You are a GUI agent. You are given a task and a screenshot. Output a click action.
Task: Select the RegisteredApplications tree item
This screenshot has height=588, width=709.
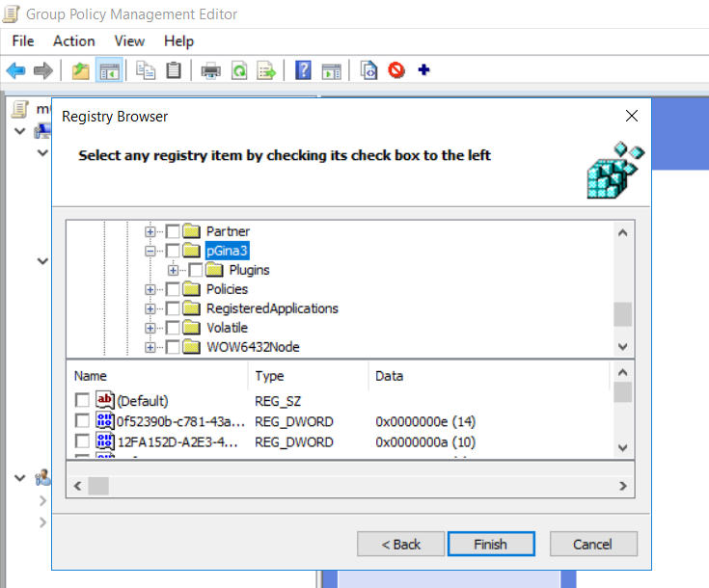[272, 308]
